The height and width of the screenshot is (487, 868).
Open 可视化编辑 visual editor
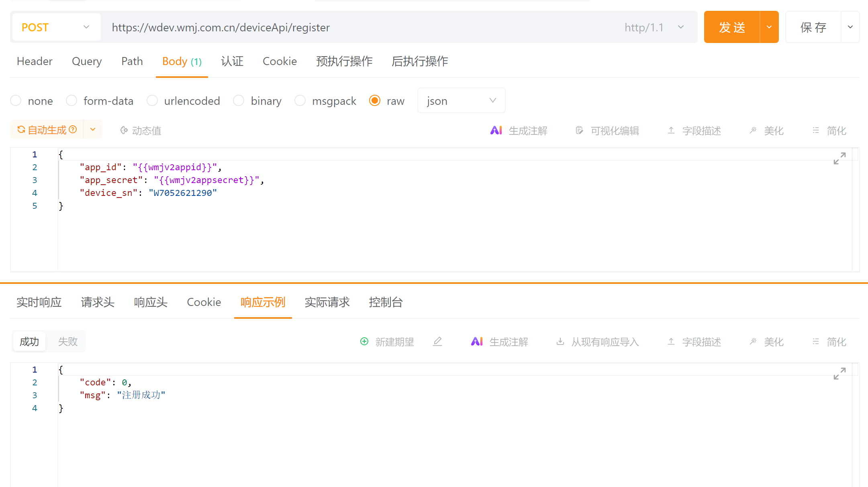[x=607, y=130]
